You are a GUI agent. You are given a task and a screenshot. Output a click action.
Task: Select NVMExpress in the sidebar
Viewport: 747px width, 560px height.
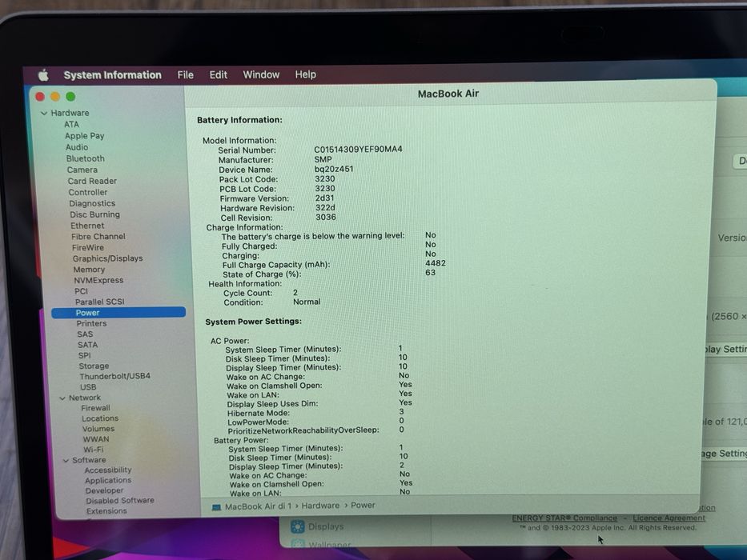[x=98, y=281]
